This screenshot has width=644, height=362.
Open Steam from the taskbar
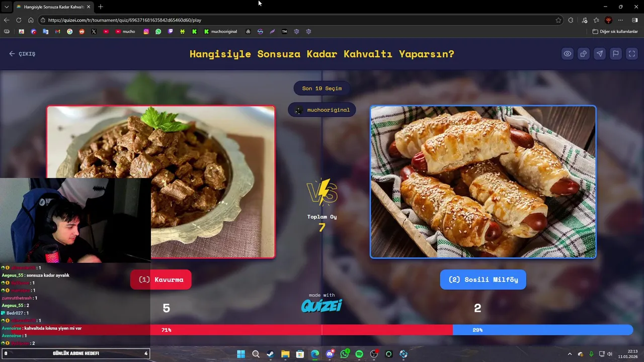(270, 354)
